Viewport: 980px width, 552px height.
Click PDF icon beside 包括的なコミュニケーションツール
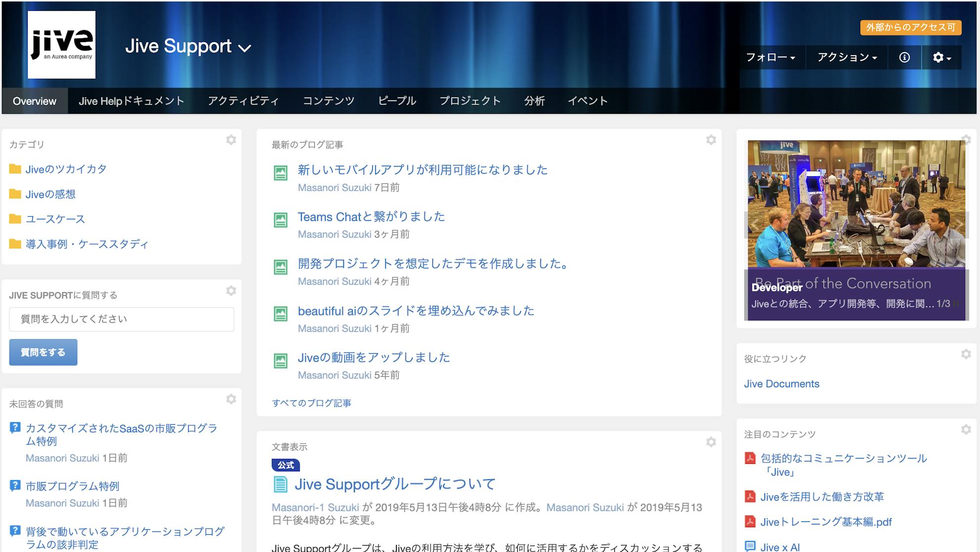(x=750, y=458)
